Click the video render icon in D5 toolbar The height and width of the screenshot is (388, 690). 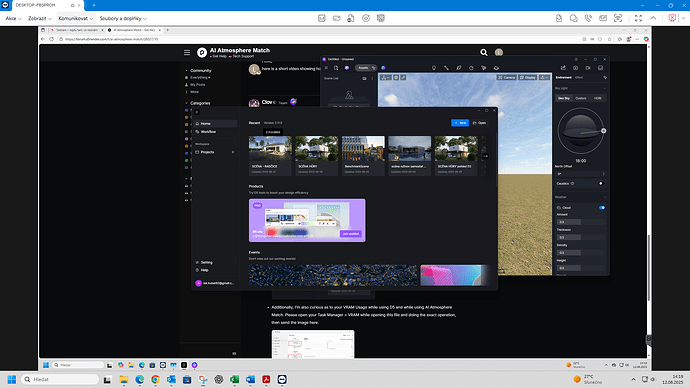click(588, 68)
